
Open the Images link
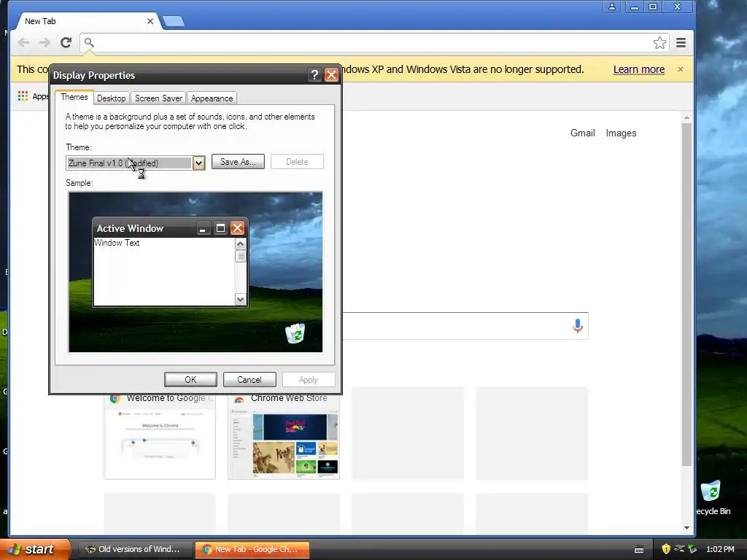pyautogui.click(x=622, y=133)
